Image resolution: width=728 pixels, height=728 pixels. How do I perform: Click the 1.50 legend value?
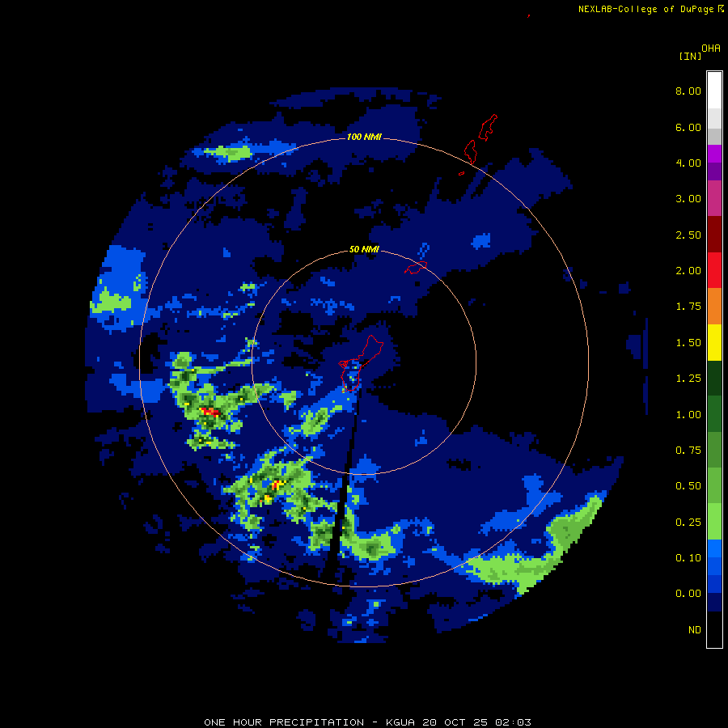[x=688, y=343]
